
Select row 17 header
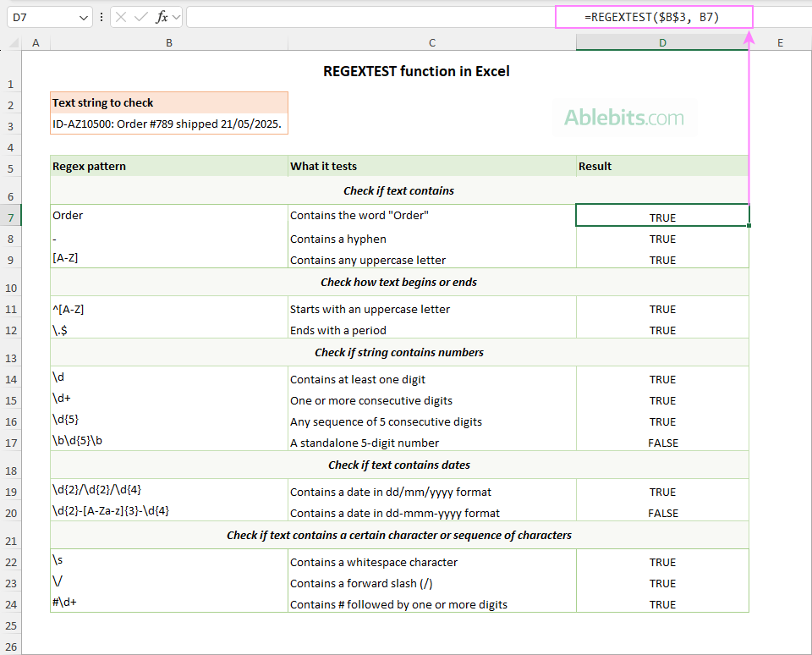click(x=10, y=443)
